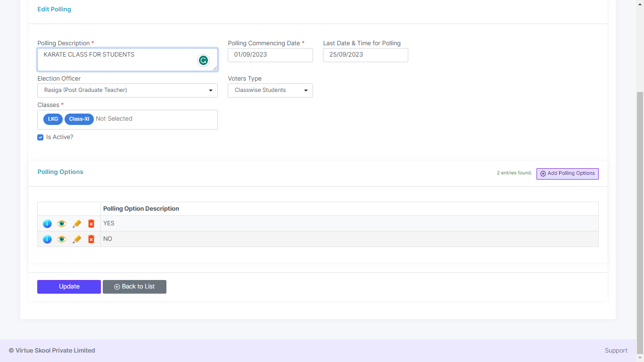Click the info icon in the NO row
Screen dimensions: 644x362
(x=47, y=239)
